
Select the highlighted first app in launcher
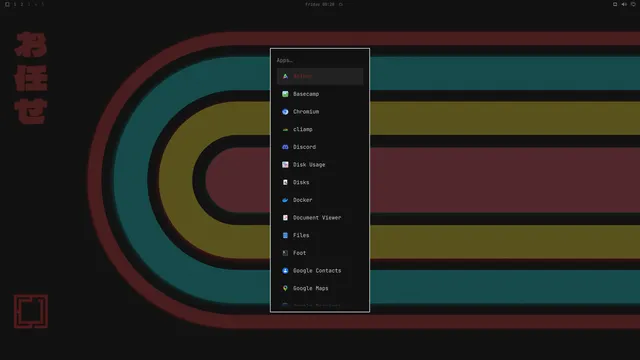320,76
